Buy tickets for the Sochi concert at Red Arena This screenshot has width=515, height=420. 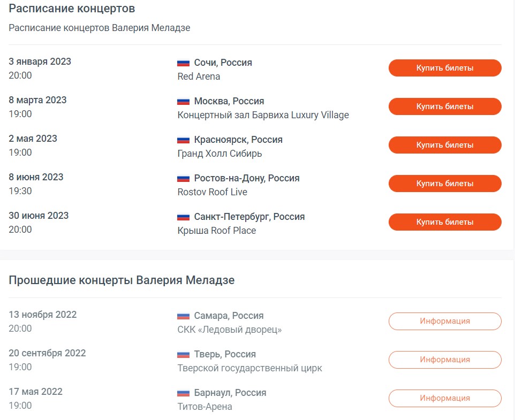444,68
